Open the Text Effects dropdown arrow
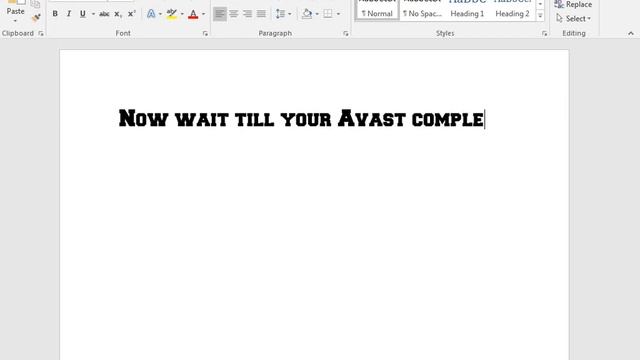This screenshot has width=640, height=360. pos(160,14)
